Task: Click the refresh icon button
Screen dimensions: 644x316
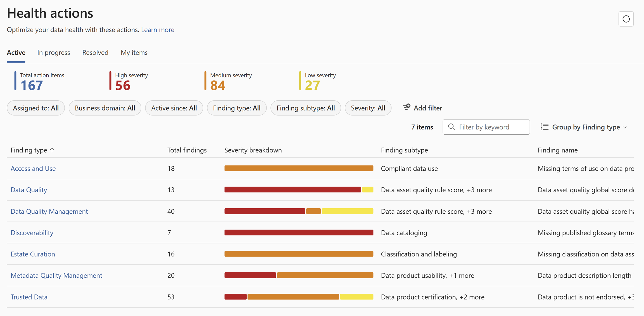Action: click(626, 19)
